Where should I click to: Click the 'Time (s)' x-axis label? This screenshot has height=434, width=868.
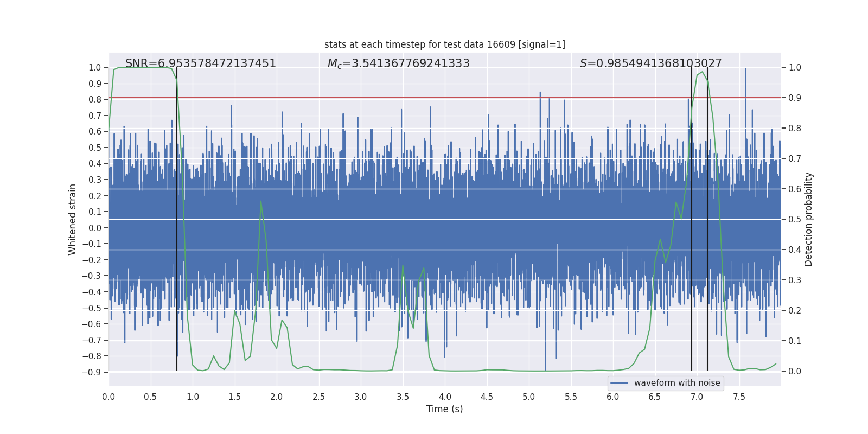coord(444,409)
